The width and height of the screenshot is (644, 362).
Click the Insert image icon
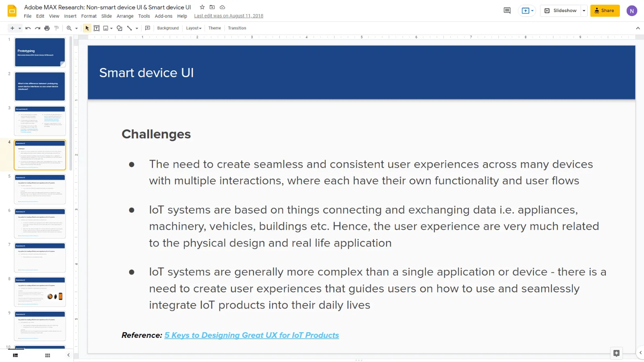[106, 28]
